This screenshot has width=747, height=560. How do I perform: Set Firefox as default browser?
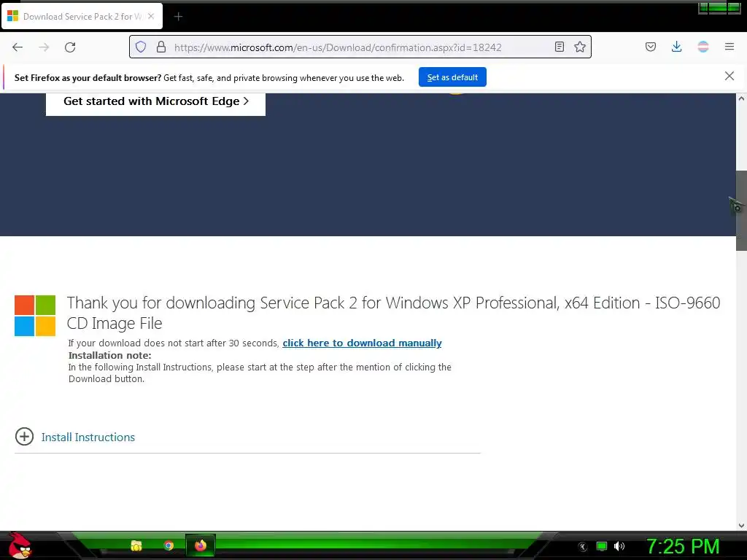point(452,77)
